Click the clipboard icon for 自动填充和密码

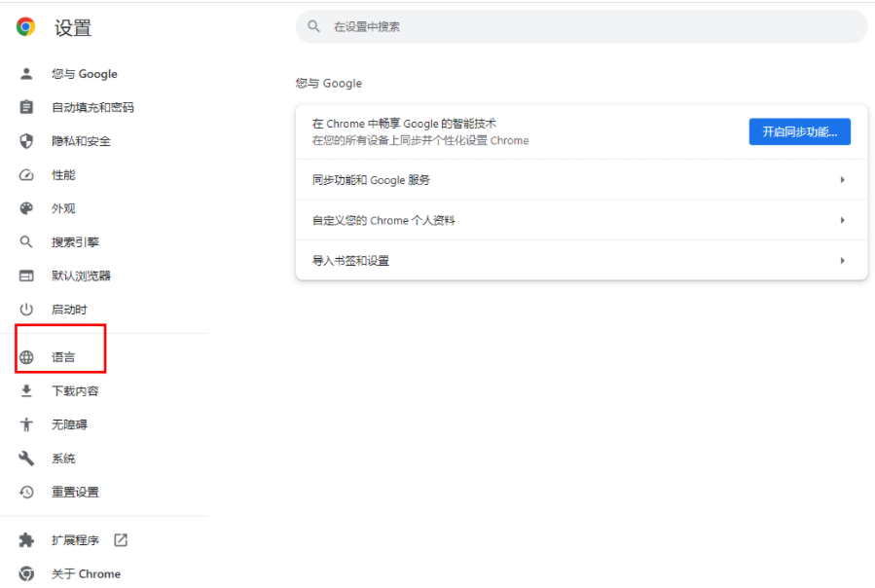pos(26,107)
